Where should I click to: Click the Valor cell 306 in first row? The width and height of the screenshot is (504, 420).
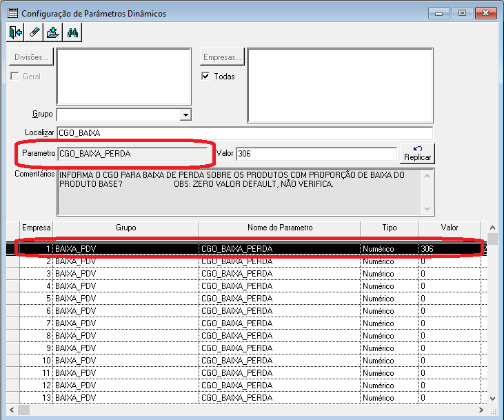tap(450, 248)
